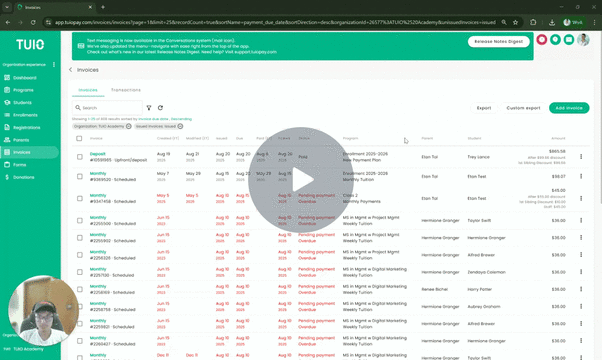This screenshot has height=360, width=602.
Task: Open the three-dot menu for Trey Lance's invoice
Action: [581, 157]
